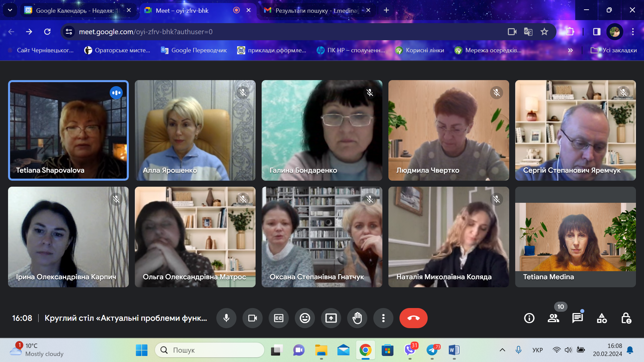Show the participants list

coord(553,318)
